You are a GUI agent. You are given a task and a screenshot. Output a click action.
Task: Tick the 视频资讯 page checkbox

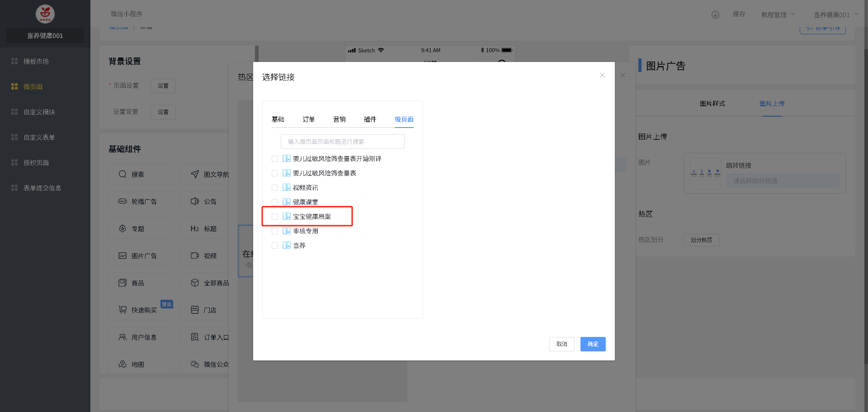(x=275, y=188)
